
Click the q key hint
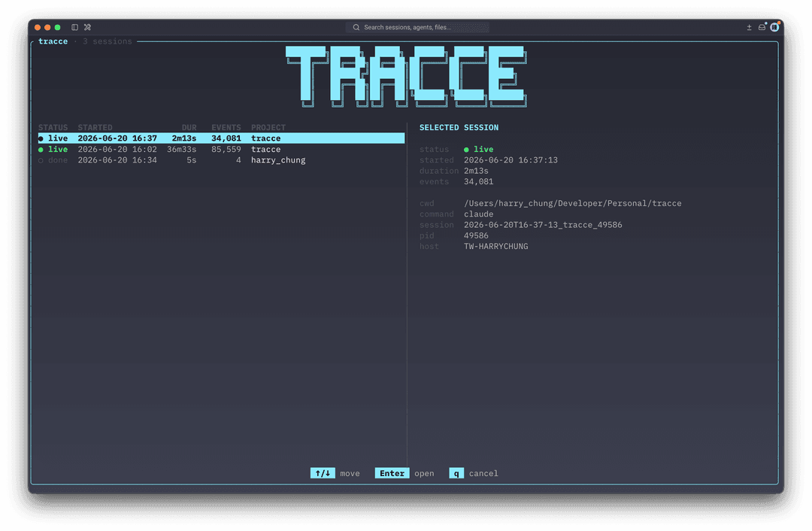click(456, 474)
